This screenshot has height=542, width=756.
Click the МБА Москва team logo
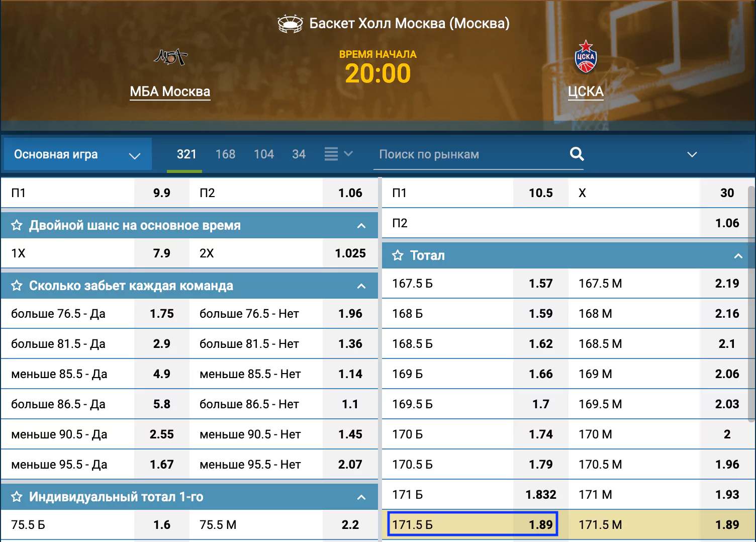point(170,57)
